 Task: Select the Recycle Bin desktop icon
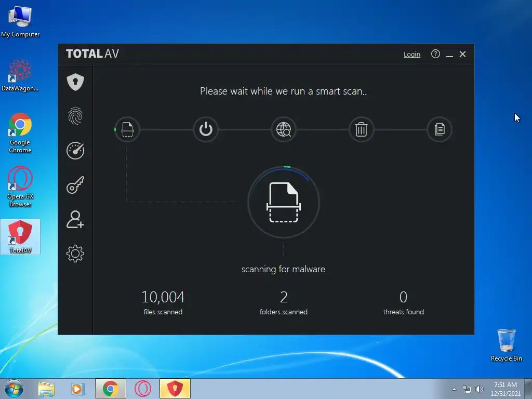506,345
